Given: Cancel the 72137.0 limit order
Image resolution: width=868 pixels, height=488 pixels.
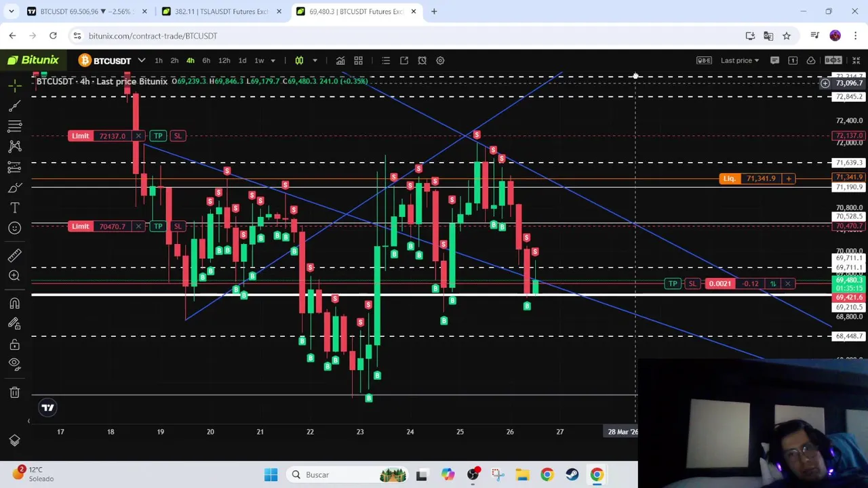Looking at the screenshot, I should click(x=138, y=136).
